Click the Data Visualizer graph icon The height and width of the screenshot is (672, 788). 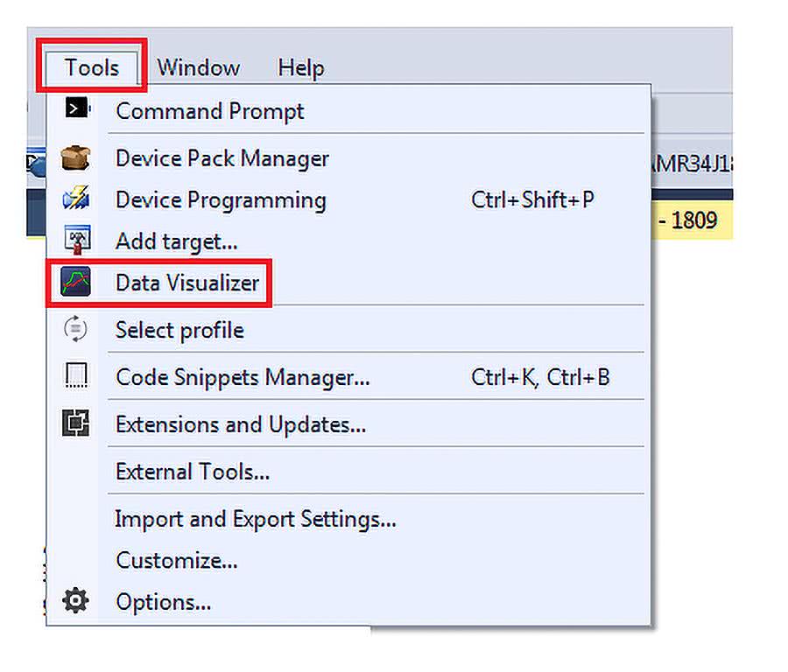76,283
